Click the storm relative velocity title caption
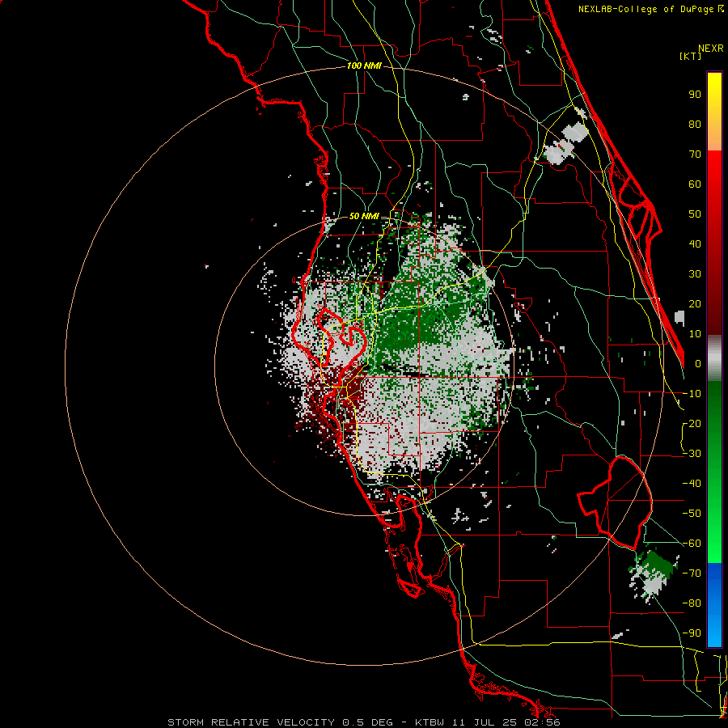 point(364,722)
